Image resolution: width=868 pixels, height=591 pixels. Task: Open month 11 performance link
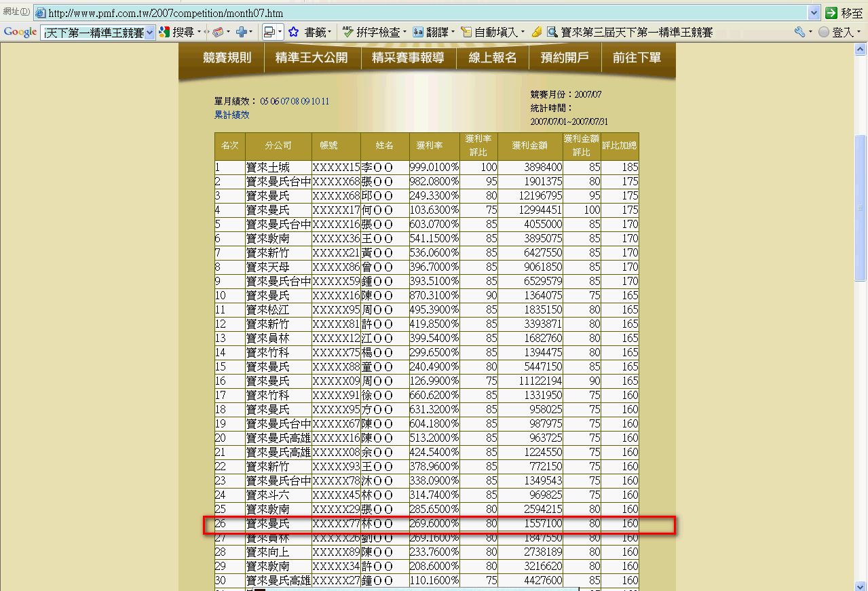tap(325, 102)
